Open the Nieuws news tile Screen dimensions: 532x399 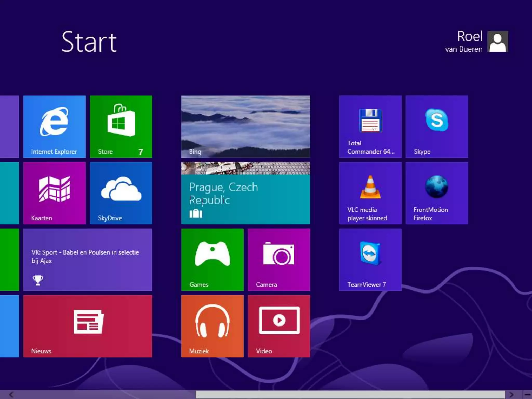pyautogui.click(x=88, y=326)
